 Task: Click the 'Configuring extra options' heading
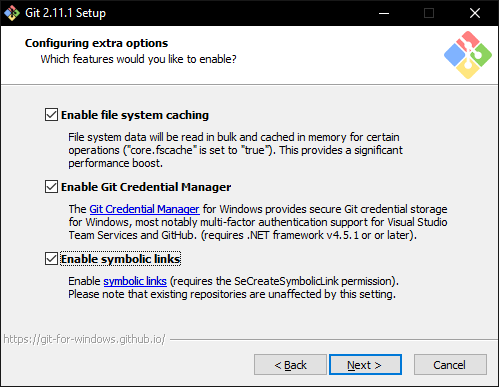point(97,43)
